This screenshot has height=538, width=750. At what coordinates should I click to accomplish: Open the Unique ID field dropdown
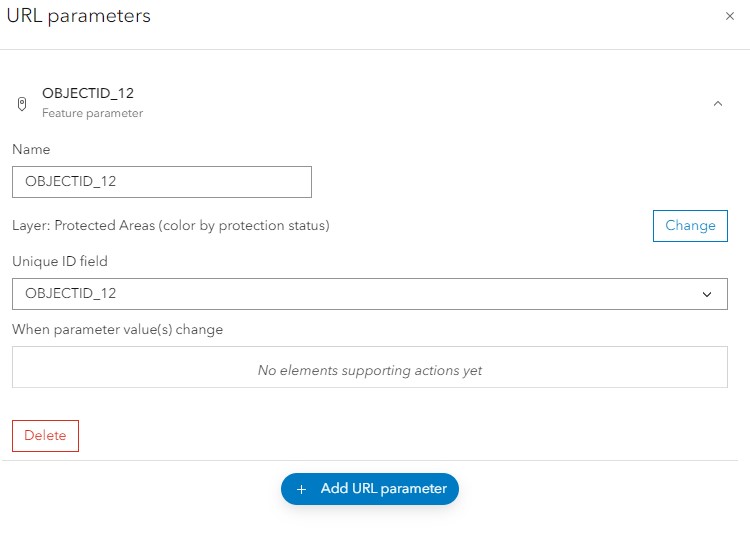coord(369,294)
